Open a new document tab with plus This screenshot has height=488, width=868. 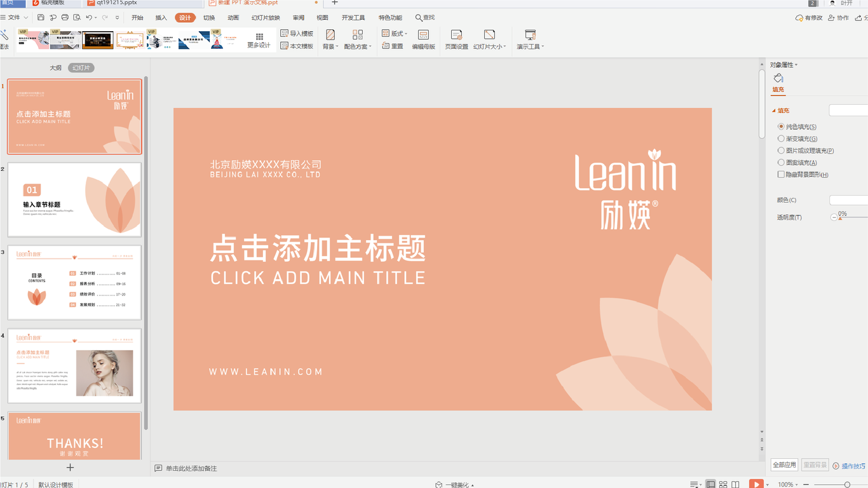[335, 3]
